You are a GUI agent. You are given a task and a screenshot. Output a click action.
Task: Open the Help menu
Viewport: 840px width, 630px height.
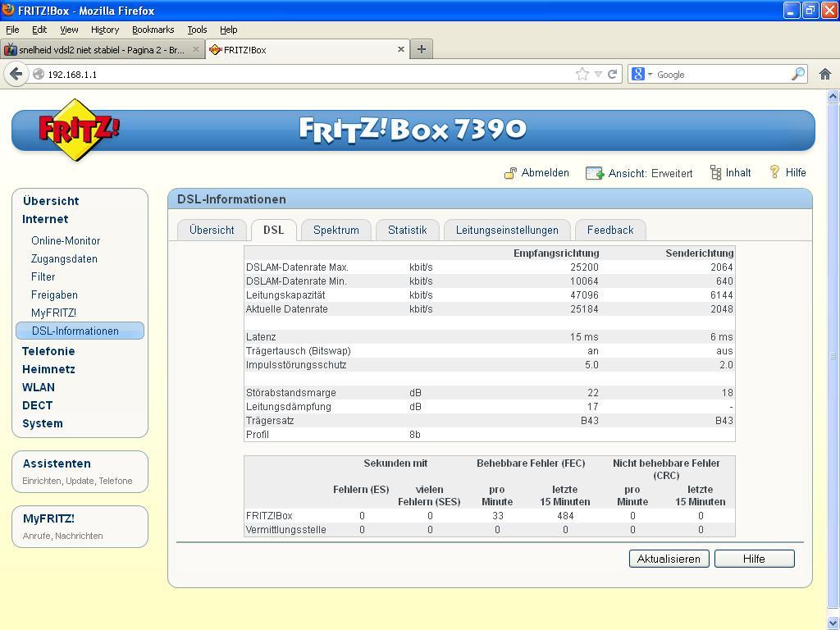tap(228, 30)
